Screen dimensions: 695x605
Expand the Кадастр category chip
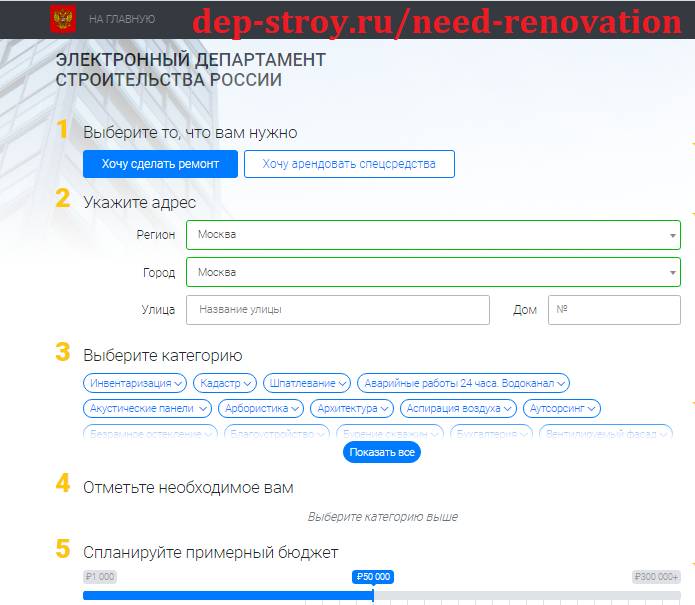225,383
